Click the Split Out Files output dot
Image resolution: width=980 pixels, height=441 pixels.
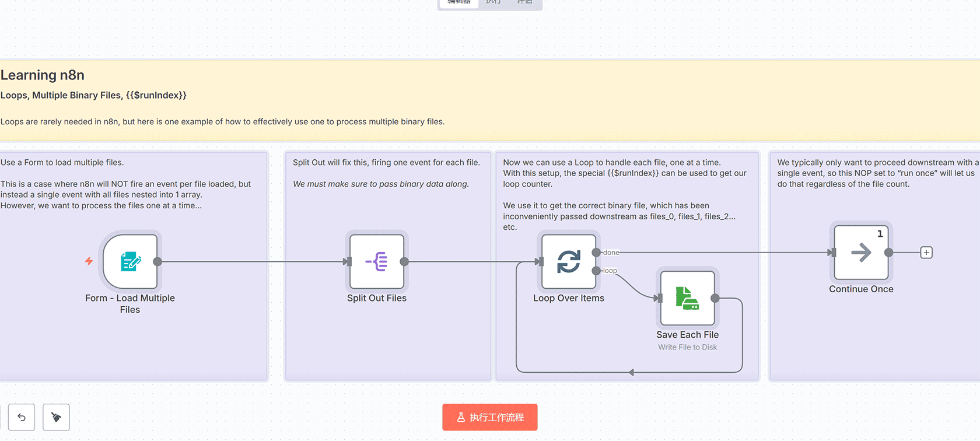(404, 262)
